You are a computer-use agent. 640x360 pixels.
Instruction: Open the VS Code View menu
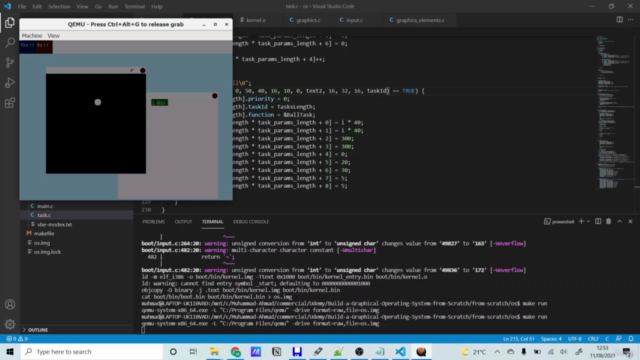(x=82, y=7)
